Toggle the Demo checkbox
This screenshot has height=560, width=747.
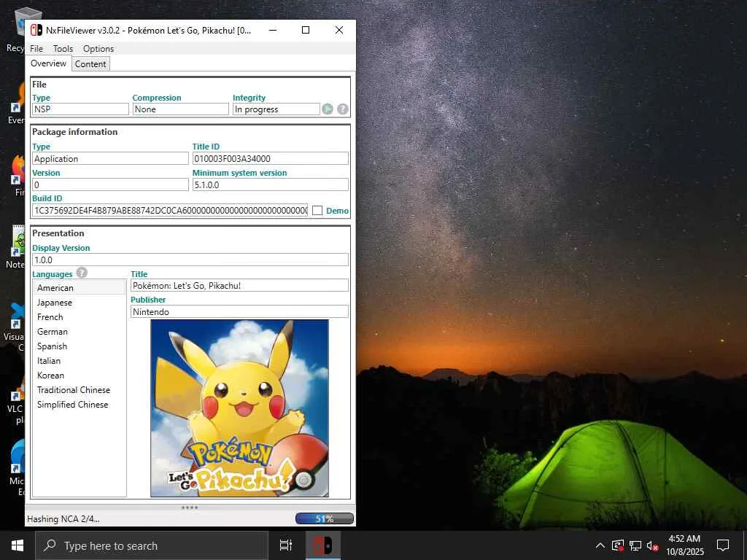point(317,211)
